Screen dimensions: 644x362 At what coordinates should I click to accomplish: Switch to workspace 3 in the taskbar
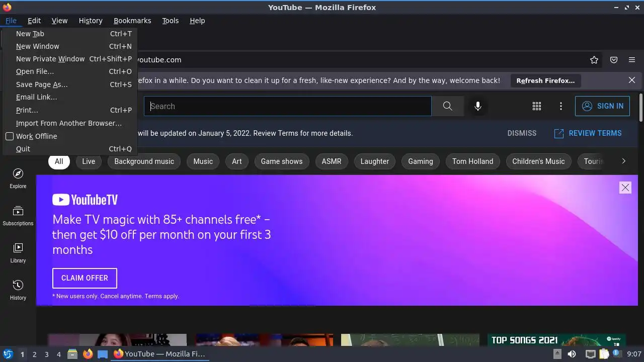[46, 354]
